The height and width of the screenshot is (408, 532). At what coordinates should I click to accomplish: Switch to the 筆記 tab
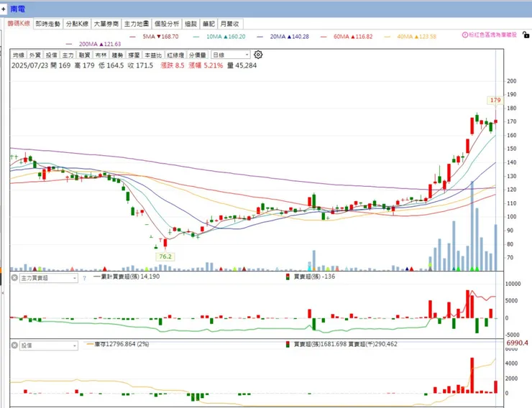[x=208, y=24]
